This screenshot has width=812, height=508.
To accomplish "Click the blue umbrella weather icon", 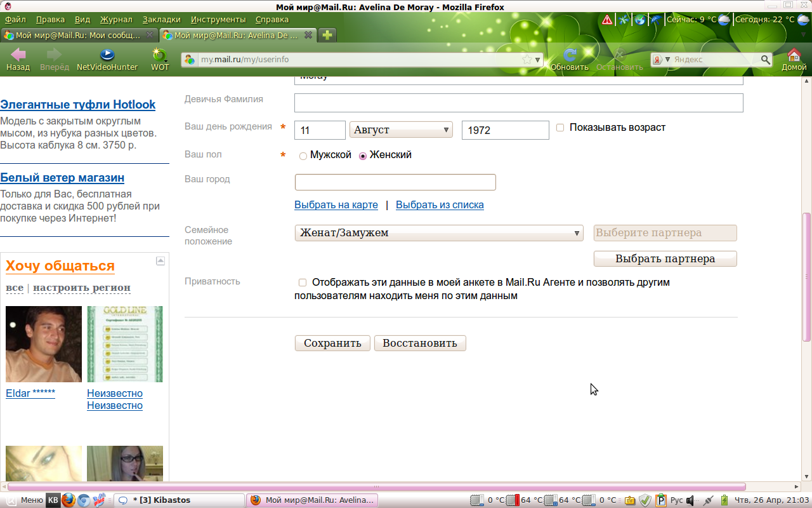I will pyautogui.click(x=656, y=20).
